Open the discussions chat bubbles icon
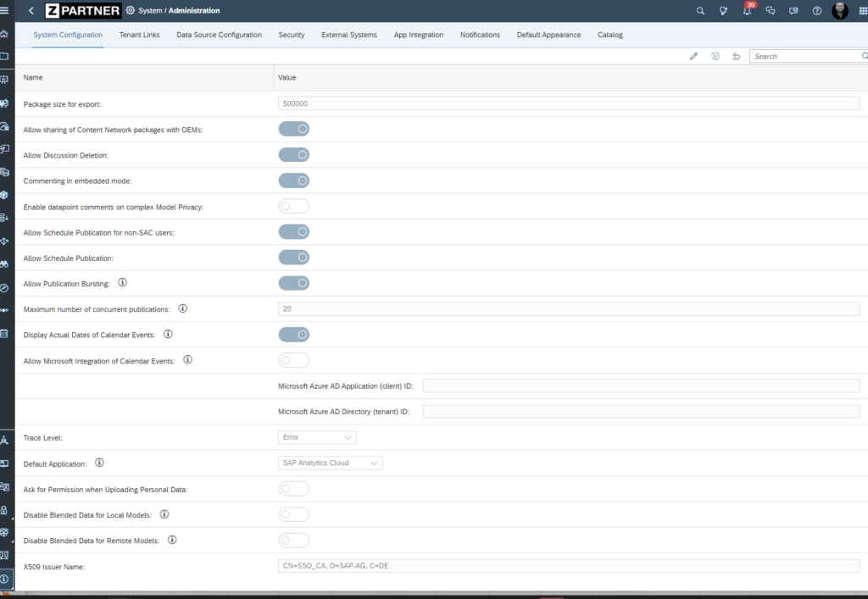This screenshot has width=868, height=599. click(x=771, y=11)
